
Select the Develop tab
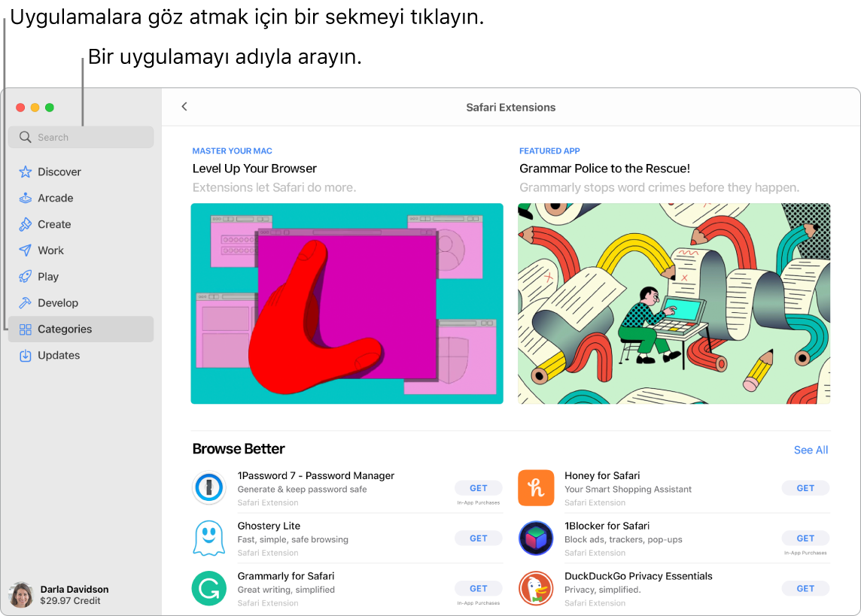pos(58,303)
